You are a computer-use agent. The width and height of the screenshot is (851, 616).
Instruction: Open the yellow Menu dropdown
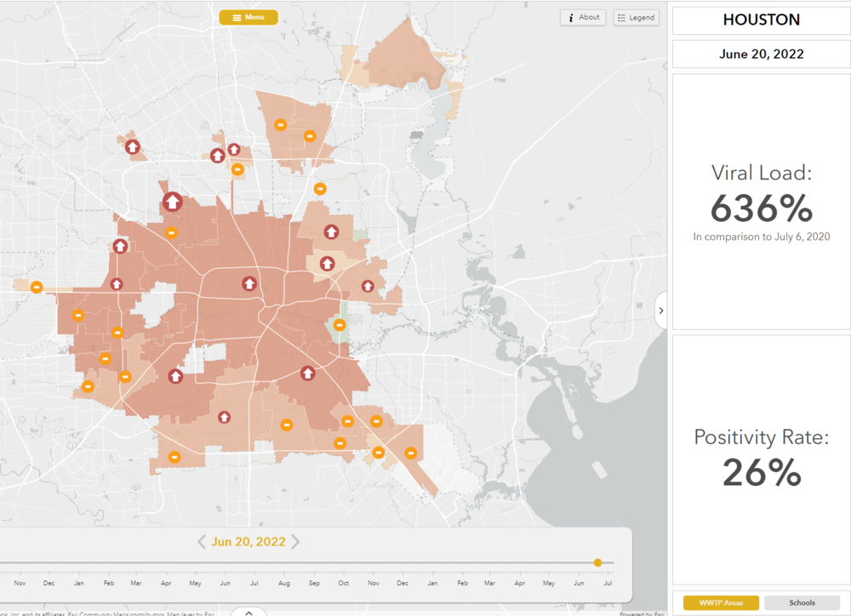(248, 17)
